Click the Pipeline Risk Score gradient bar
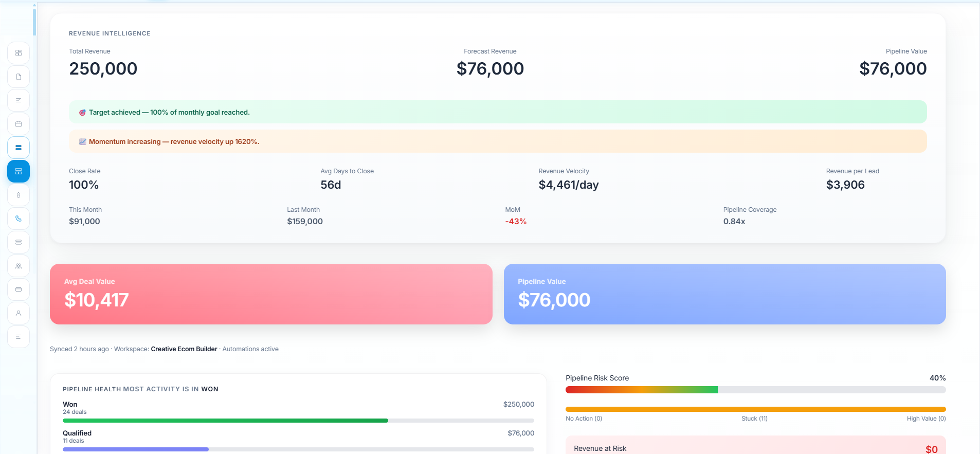The image size is (980, 454). pyautogui.click(x=755, y=390)
